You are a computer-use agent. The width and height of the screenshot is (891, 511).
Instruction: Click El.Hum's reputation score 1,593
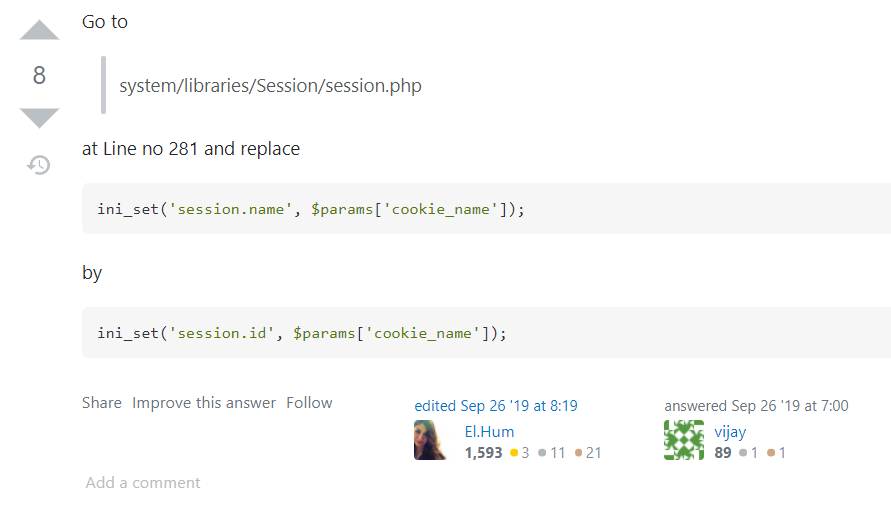483,453
